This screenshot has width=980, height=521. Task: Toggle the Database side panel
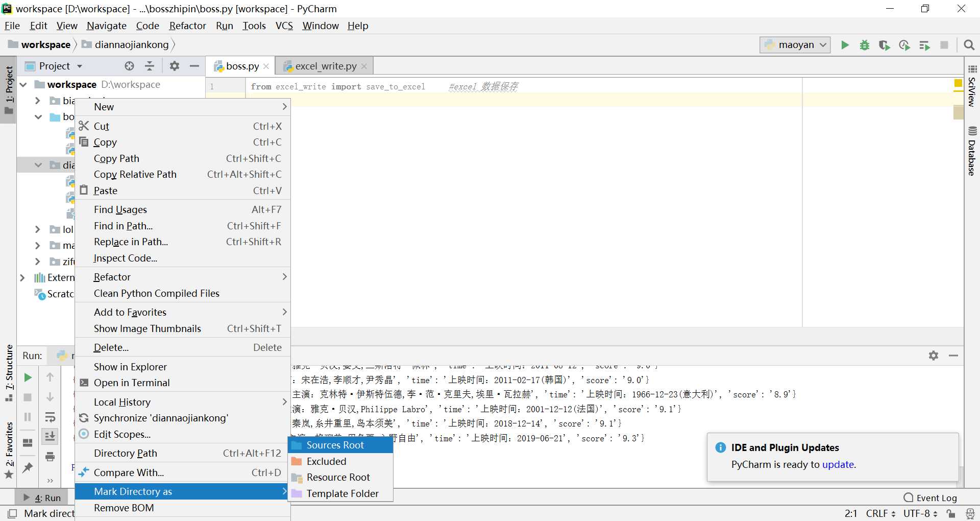tap(972, 151)
